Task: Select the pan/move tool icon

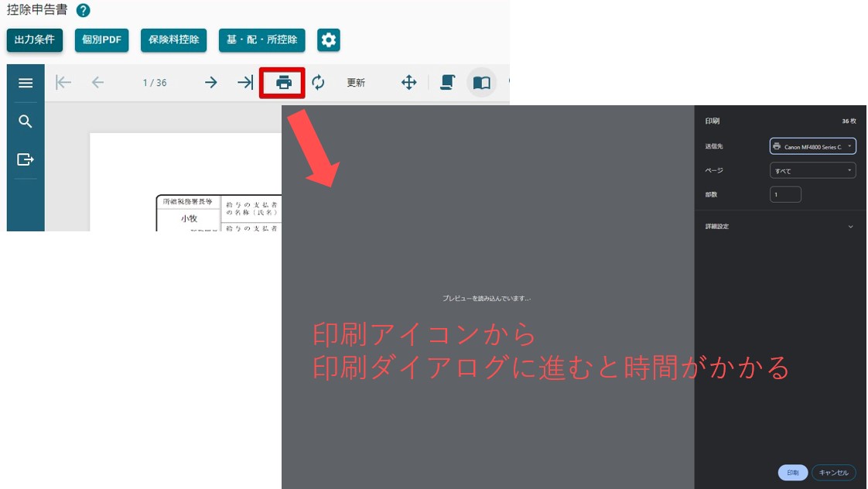Action: pyautogui.click(x=409, y=83)
